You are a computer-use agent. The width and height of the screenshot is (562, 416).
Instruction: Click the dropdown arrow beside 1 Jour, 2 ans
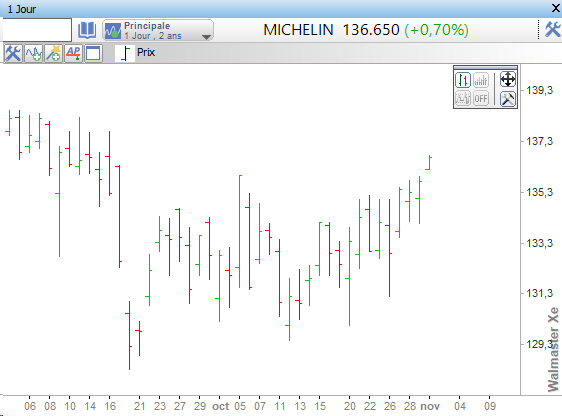(206, 37)
